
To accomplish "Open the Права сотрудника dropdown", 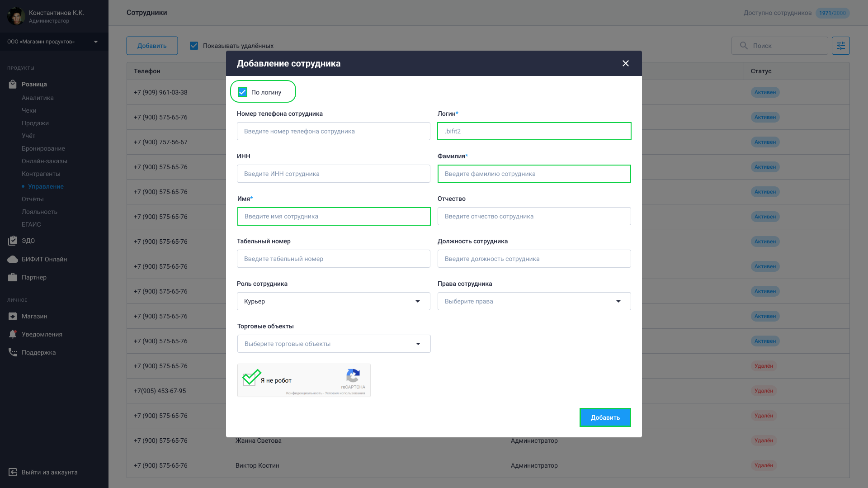I will click(x=534, y=301).
